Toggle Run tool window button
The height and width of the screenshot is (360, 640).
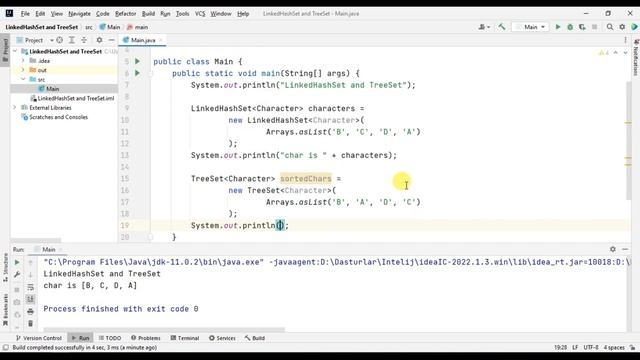80,338
